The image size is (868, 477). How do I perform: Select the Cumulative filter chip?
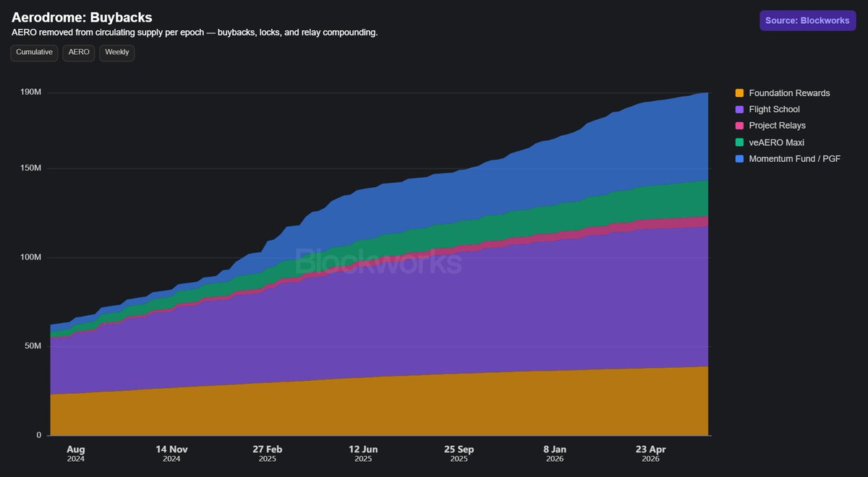coord(35,53)
